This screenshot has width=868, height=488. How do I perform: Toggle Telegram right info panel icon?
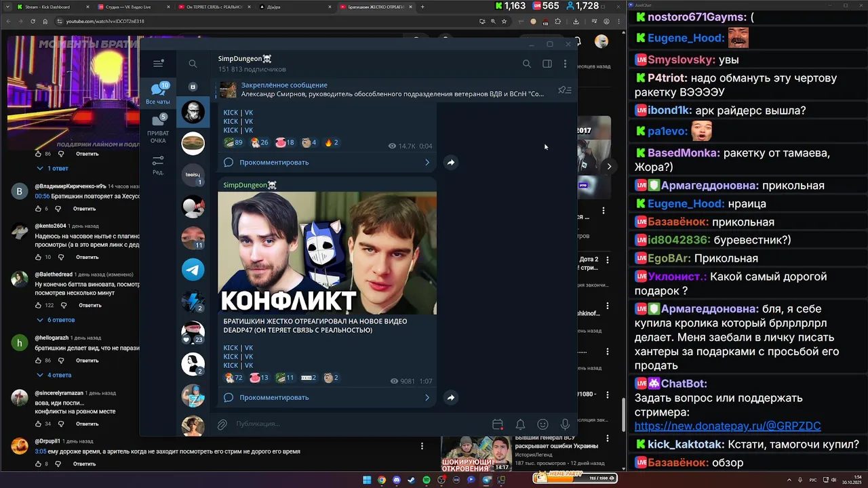(547, 64)
